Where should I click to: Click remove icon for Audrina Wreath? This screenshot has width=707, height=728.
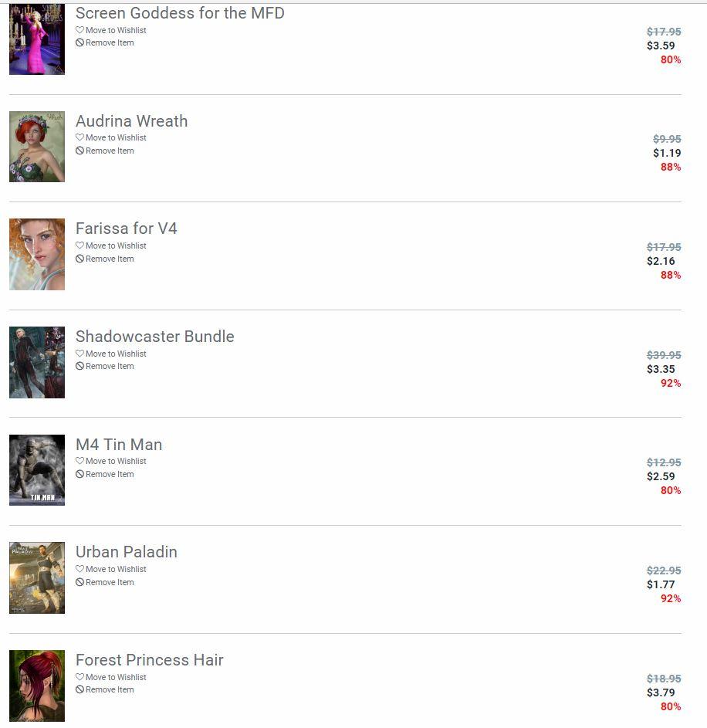tap(79, 151)
